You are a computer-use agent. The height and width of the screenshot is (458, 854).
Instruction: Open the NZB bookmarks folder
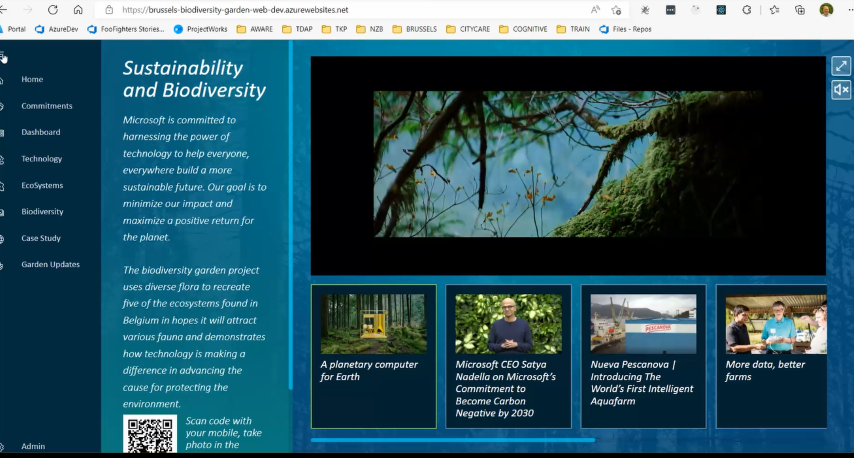pyautogui.click(x=369, y=29)
